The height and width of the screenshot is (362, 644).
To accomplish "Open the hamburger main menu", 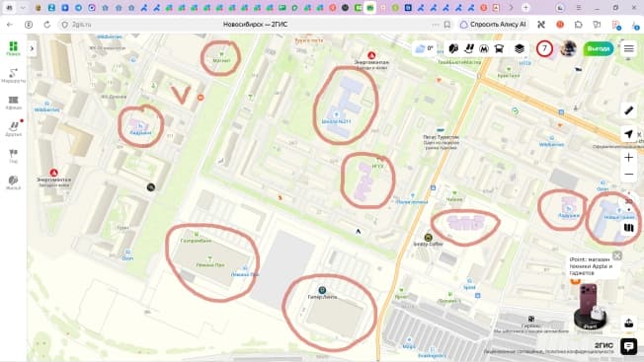I will [629, 48].
